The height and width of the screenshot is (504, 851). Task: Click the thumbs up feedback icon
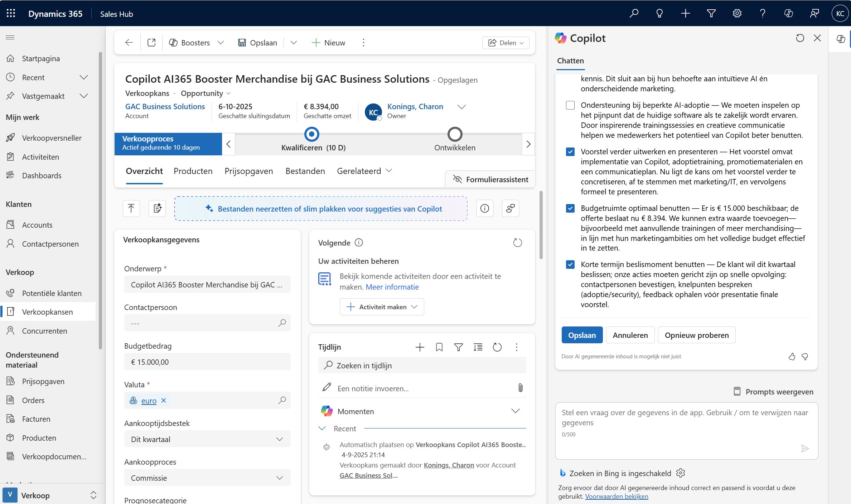click(792, 357)
